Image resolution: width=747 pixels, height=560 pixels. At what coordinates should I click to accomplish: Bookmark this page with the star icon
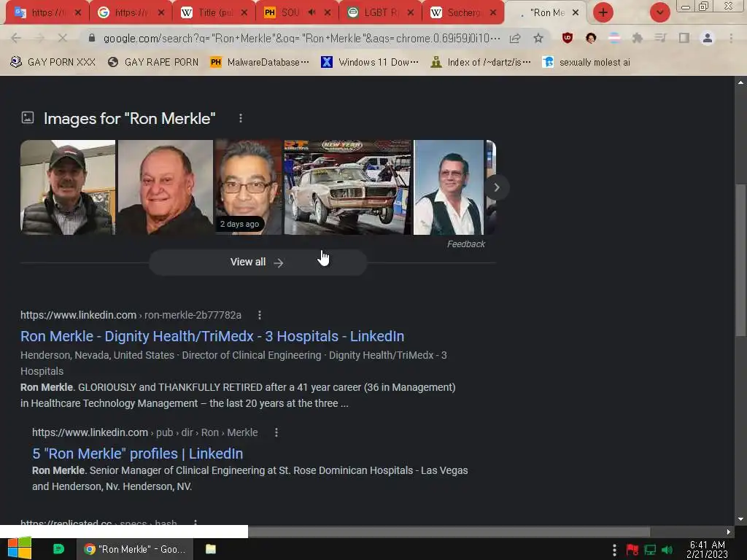pyautogui.click(x=538, y=38)
